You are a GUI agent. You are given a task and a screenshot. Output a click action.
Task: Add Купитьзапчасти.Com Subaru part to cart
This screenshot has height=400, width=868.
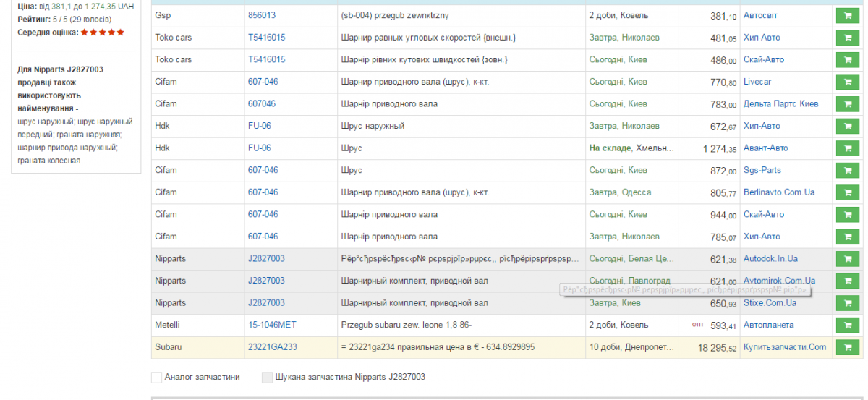[847, 347]
